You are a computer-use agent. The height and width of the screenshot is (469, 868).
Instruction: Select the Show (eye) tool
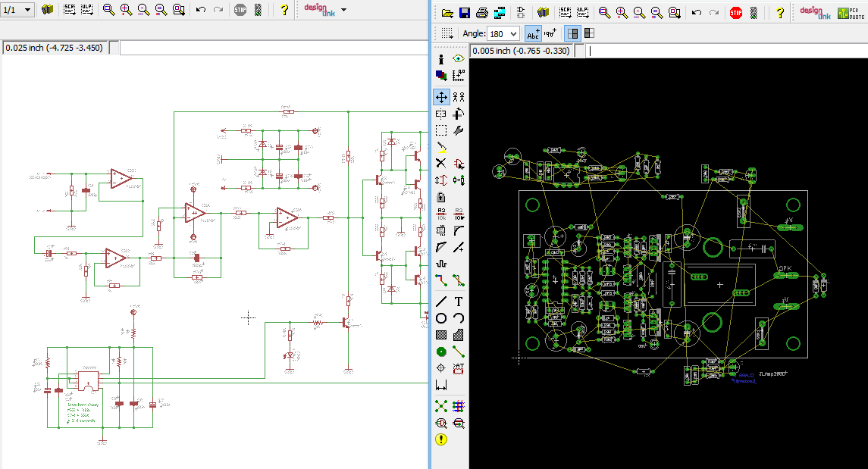pos(459,58)
